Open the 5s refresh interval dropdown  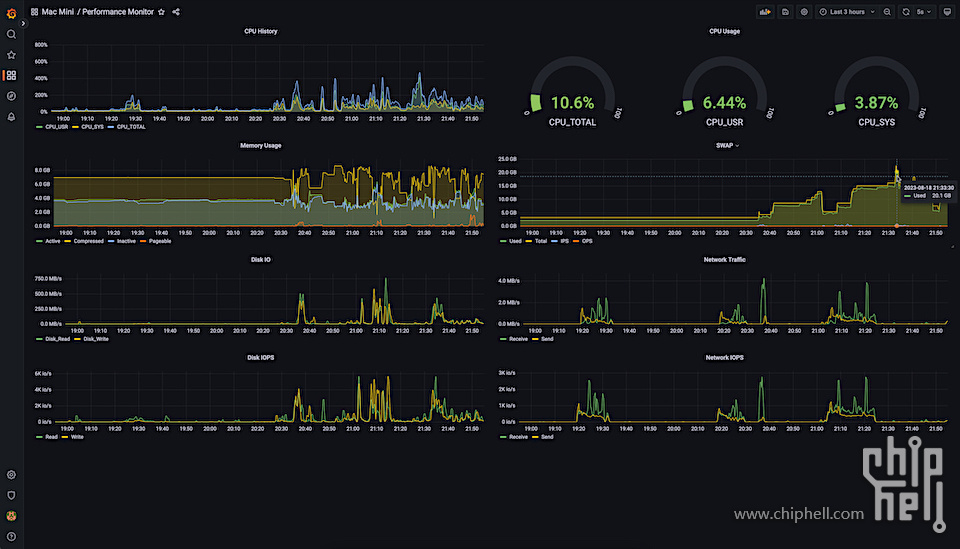point(924,12)
